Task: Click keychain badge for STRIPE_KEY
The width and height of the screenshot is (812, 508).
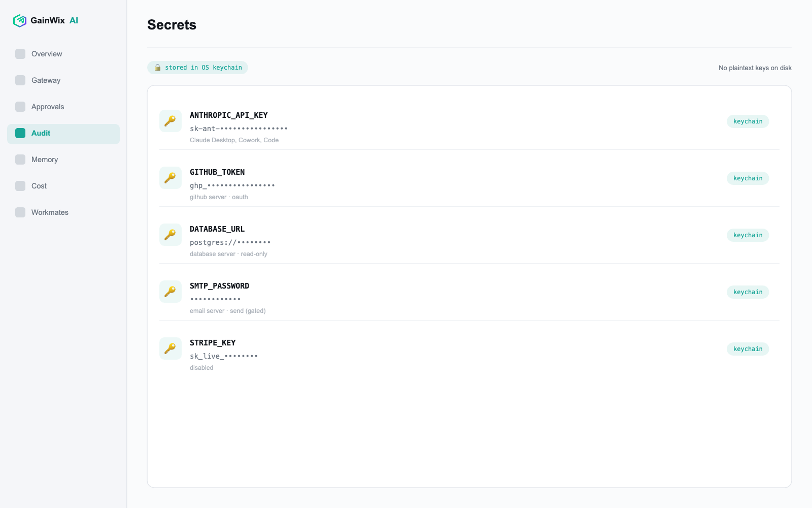Action: 748,349
